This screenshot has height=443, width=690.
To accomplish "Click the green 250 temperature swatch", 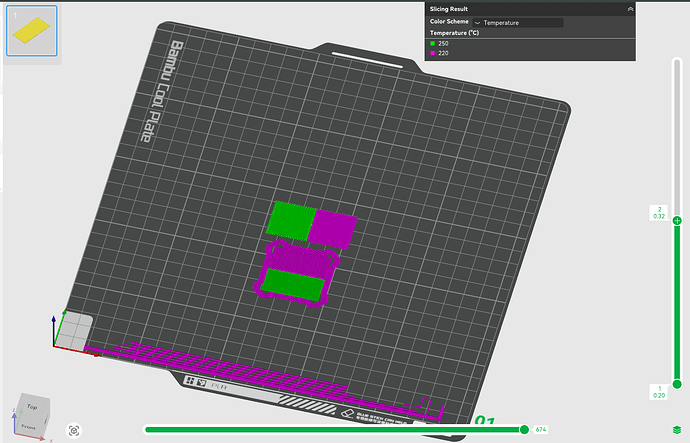I will click(433, 44).
